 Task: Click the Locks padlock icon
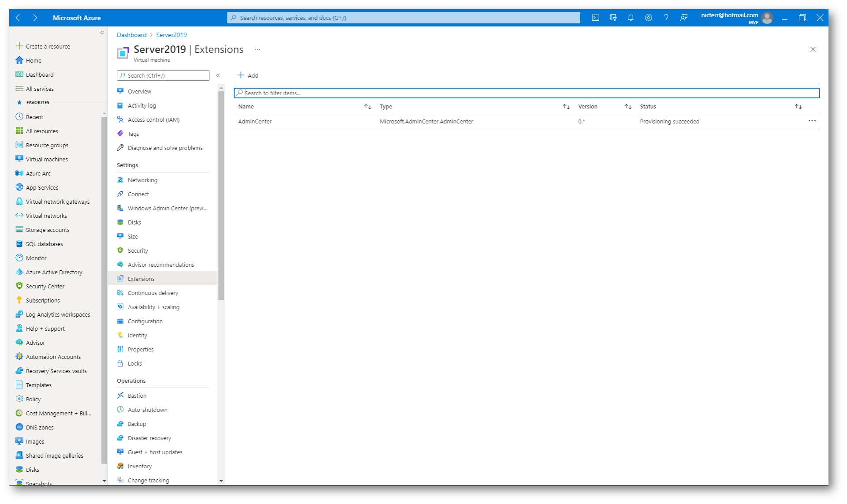[120, 363]
